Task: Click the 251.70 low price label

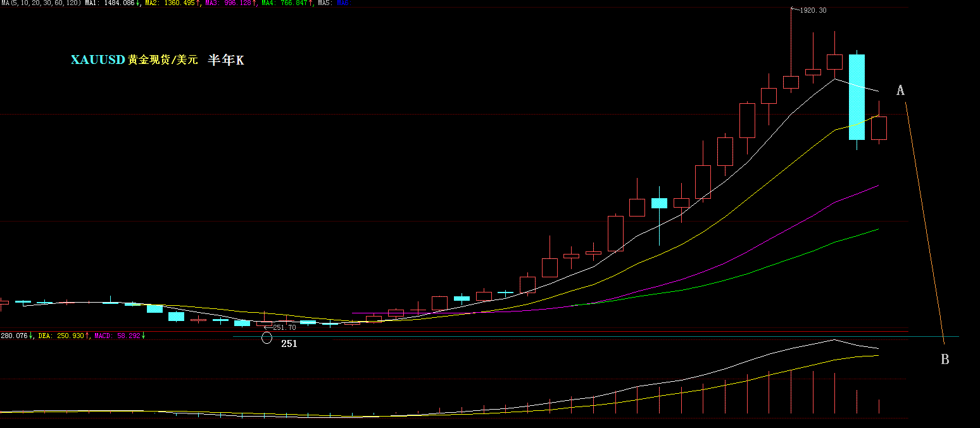Action: [x=284, y=327]
